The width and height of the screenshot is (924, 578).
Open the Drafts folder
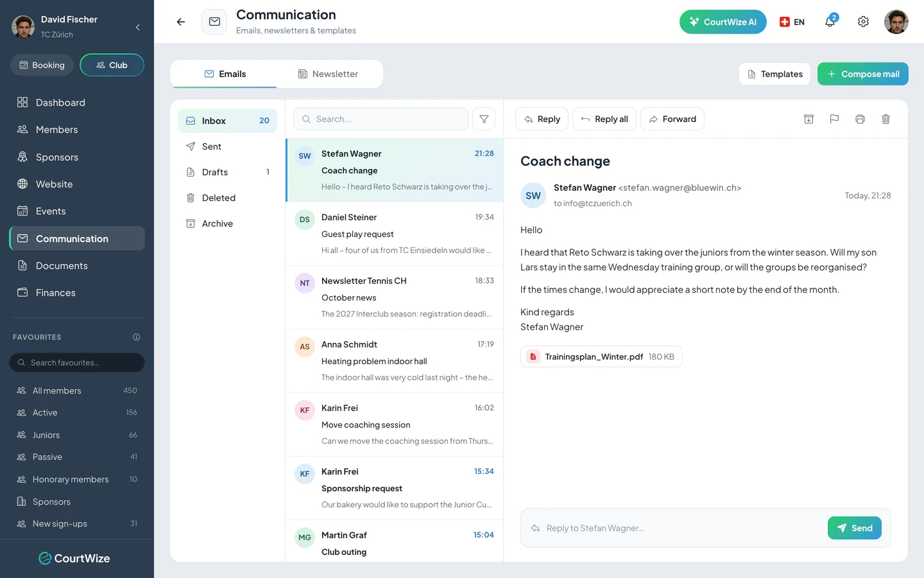227,172
